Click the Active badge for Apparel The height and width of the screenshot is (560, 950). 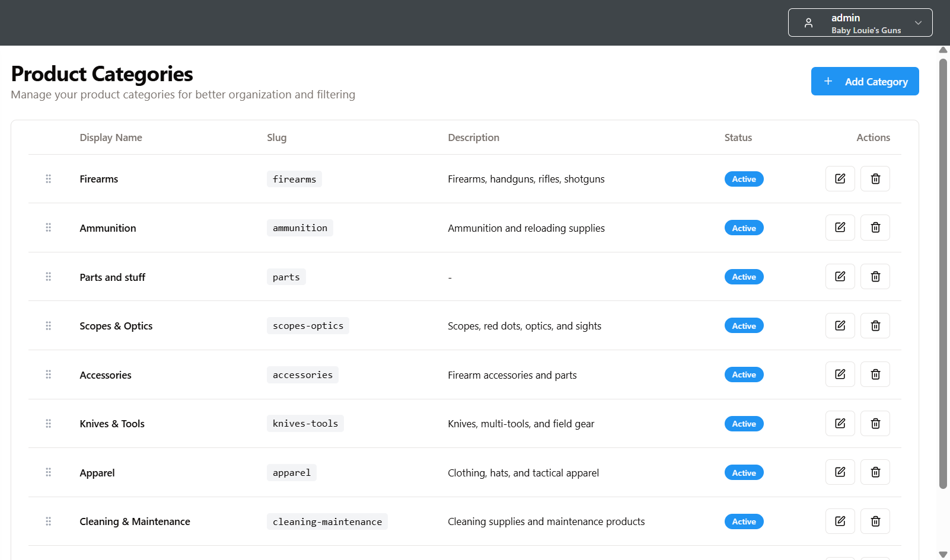coord(744,473)
